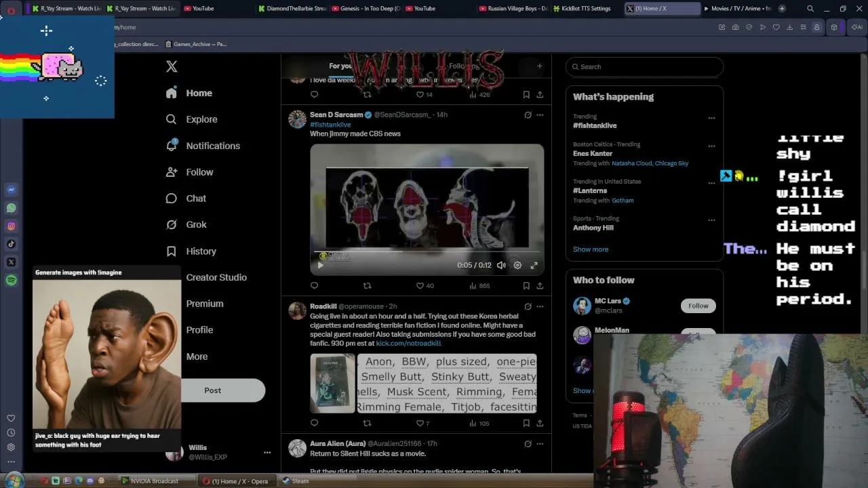Seek on the video progress bar
This screenshot has width=868, height=488.
[427, 251]
